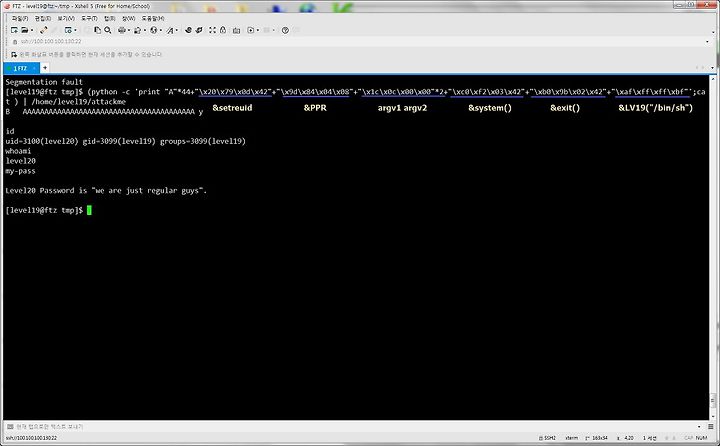
Task: Click the 1 세션 session count entry
Action: tap(649, 438)
